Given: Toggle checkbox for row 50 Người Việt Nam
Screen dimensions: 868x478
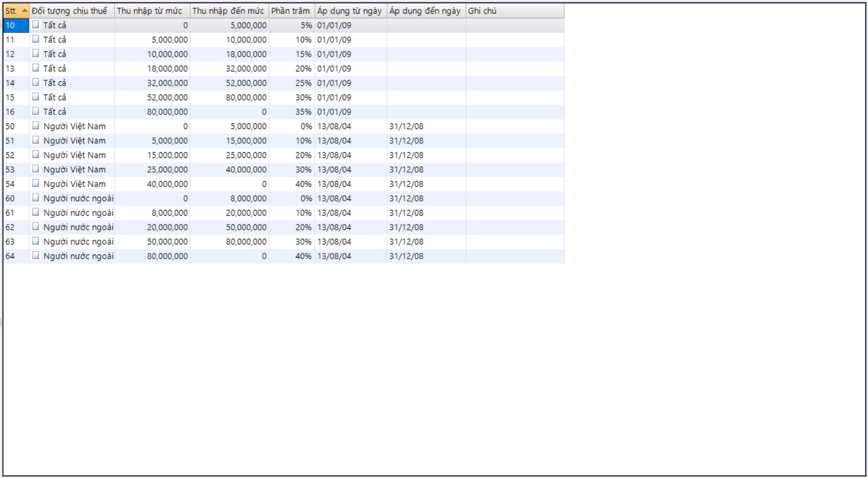Looking at the screenshot, I should tap(36, 126).
